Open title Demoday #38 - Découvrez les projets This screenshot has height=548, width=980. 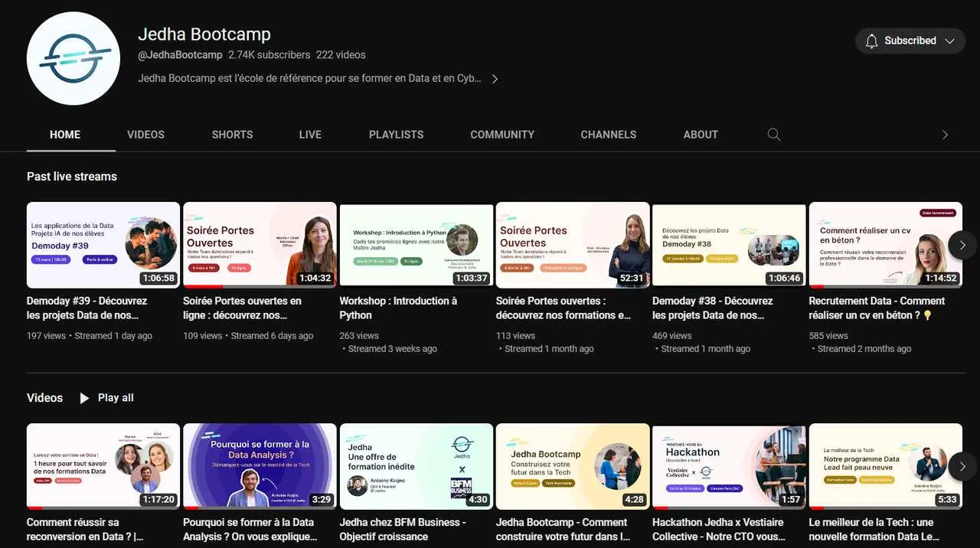(713, 308)
